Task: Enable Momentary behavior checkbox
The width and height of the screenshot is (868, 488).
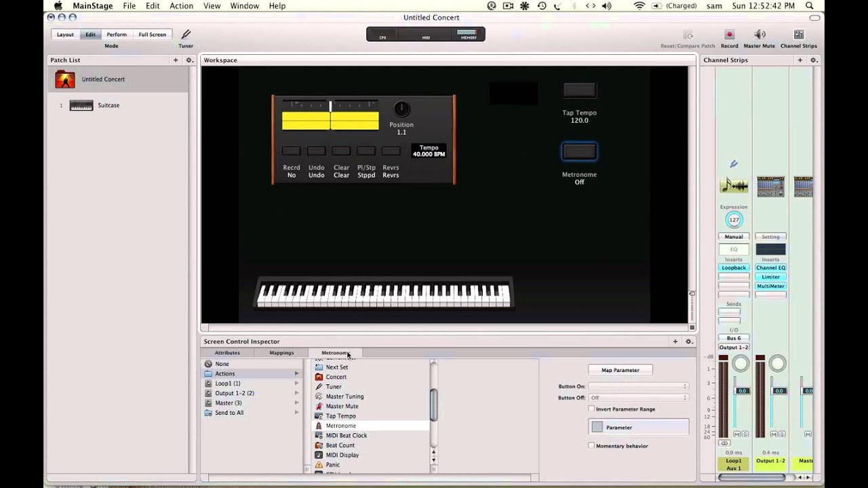Action: (x=591, y=445)
